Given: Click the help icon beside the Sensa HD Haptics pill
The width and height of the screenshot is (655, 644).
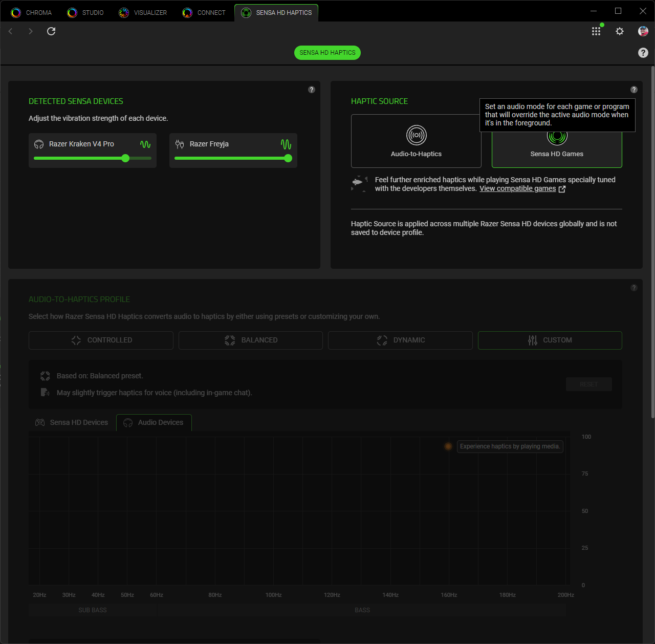Looking at the screenshot, I should coord(643,53).
